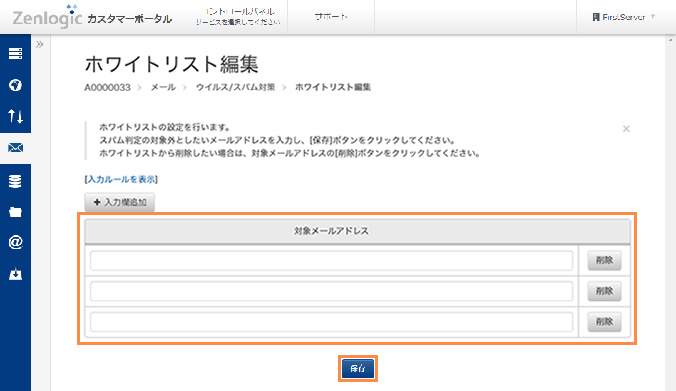Open the FirstServer account dropdown
This screenshot has height=391, width=676.
tap(623, 17)
